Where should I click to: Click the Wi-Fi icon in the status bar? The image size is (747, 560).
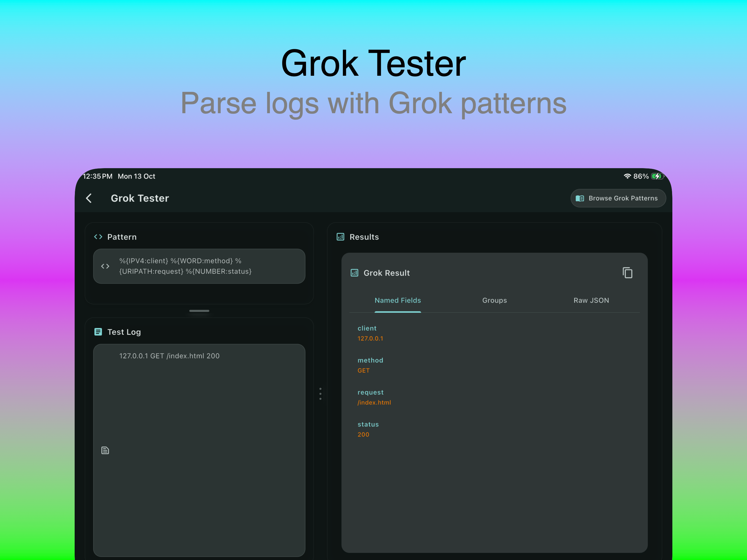pyautogui.click(x=628, y=176)
